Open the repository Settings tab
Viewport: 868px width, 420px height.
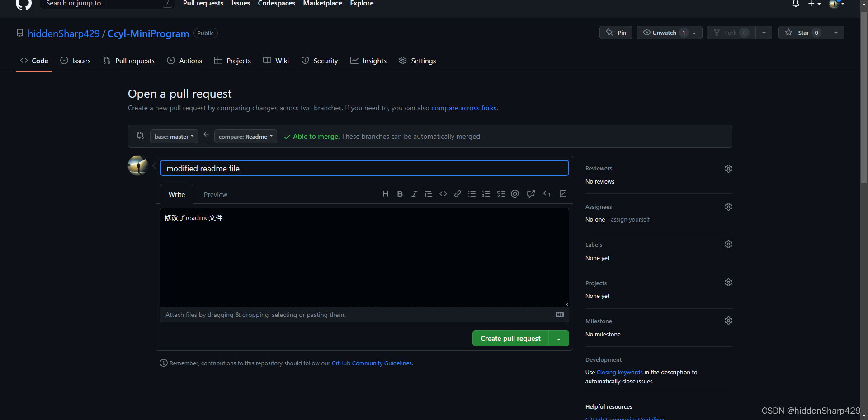(417, 61)
